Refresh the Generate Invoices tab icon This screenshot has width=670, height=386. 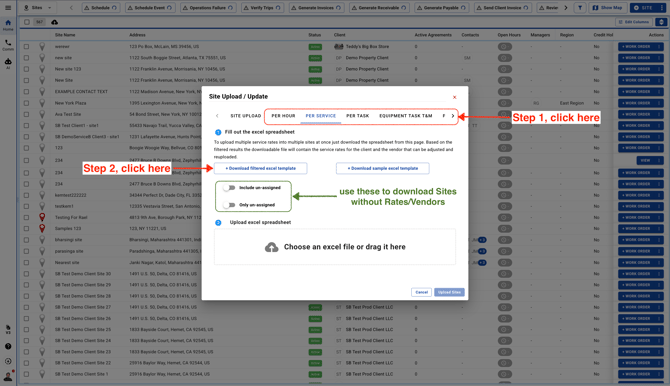point(338,8)
